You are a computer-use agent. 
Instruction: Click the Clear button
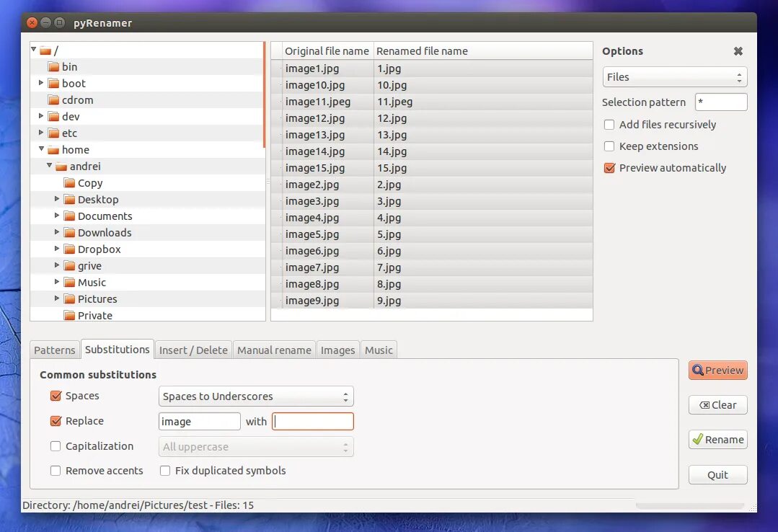click(718, 405)
